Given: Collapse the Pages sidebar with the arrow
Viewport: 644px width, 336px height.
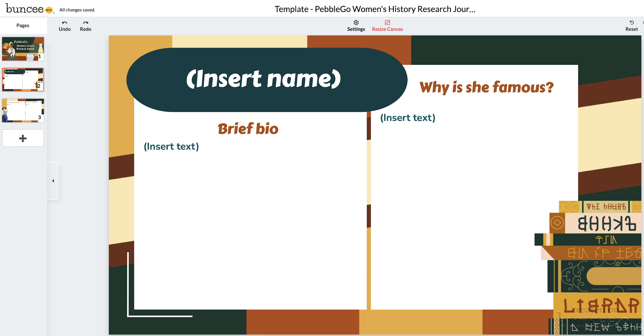Looking at the screenshot, I should 53,181.
